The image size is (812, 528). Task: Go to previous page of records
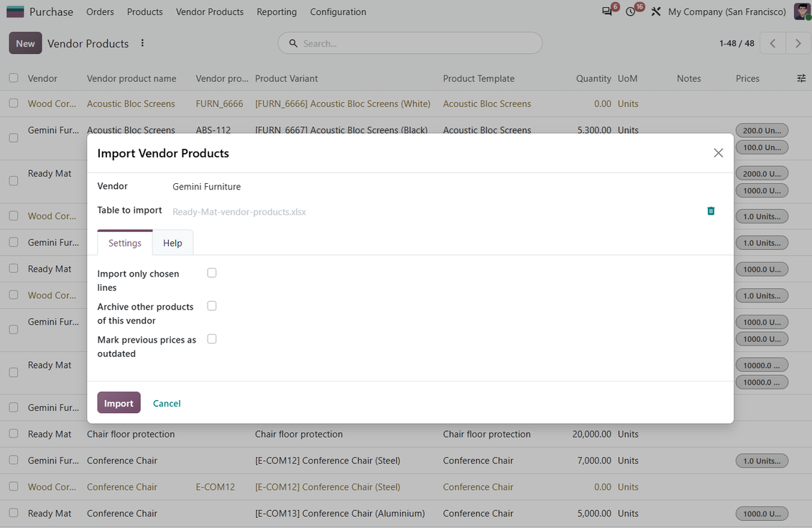(772, 44)
